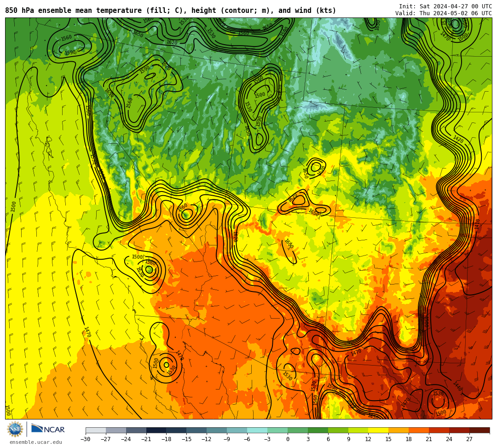Pick the light orange swatch between 15 and 18
Viewport: 497px width, 448px height.
[x=399, y=430]
